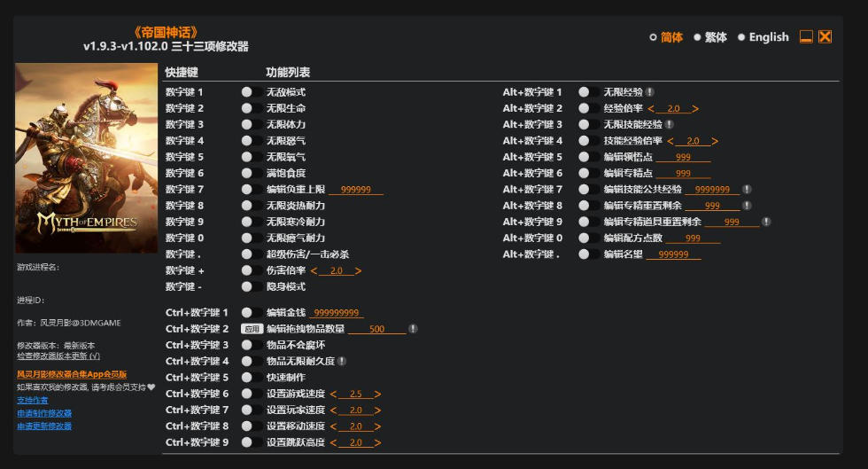Toggle 编辑金钱 switch

252,313
